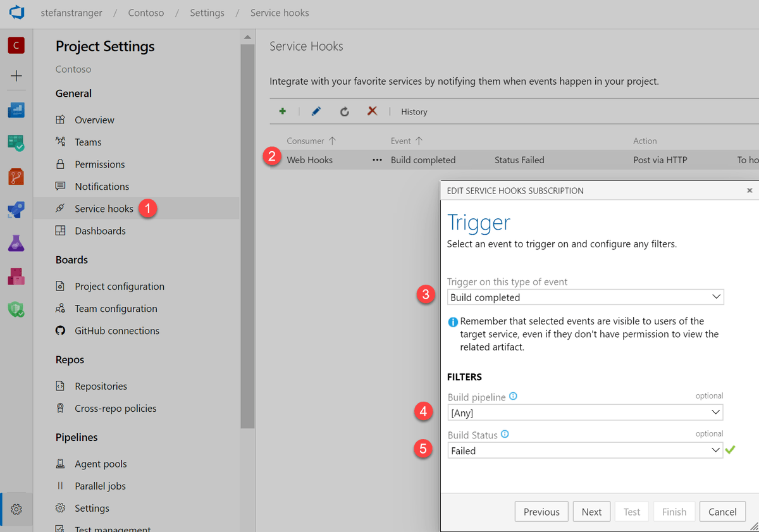Open the Web Hooks row ellipsis menu
This screenshot has width=759, height=532.
point(377,160)
